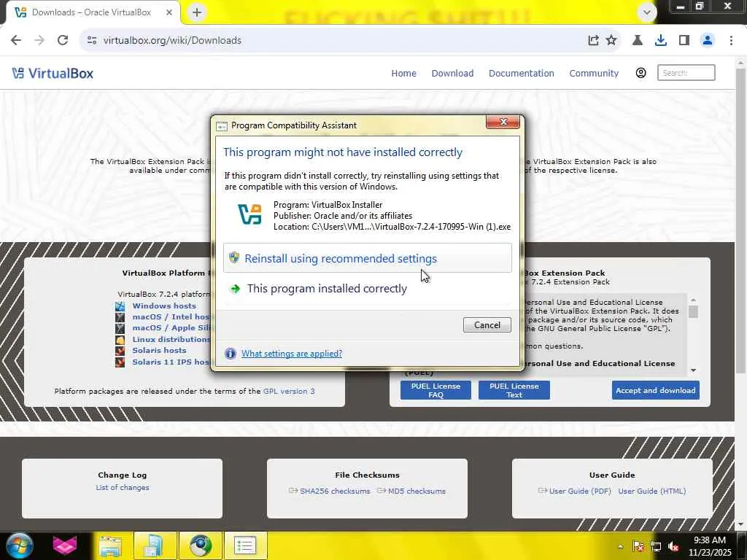The height and width of the screenshot is (560, 747).
Task: Reload the VirtualBox downloads page
Action: pyautogui.click(x=63, y=41)
